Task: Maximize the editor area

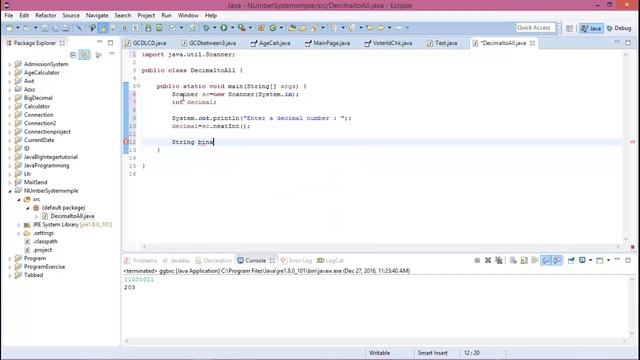Action: [x=628, y=42]
